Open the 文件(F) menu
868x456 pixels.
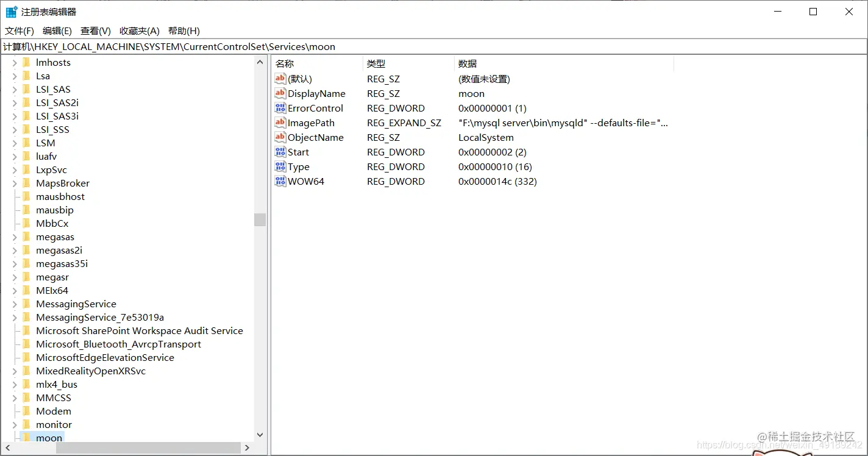[20, 30]
